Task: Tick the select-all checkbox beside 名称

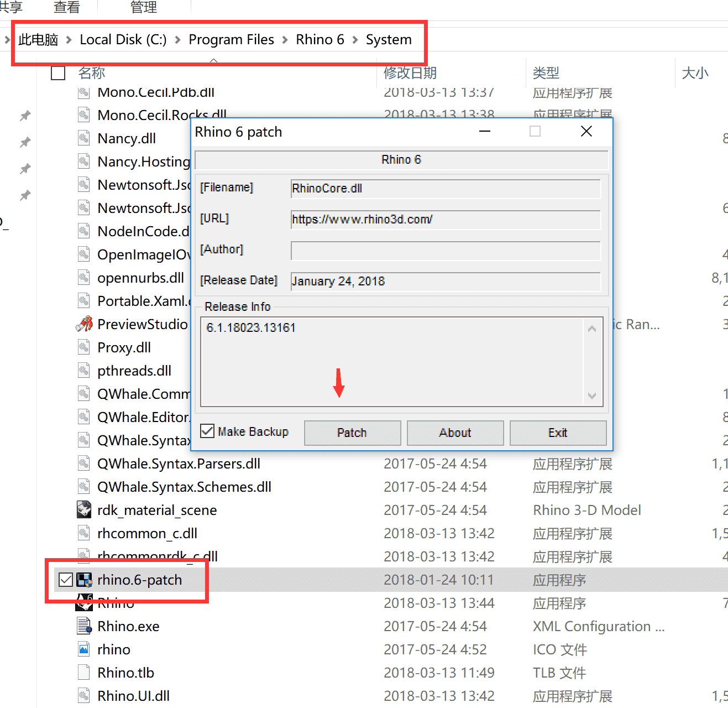Action: [x=58, y=73]
